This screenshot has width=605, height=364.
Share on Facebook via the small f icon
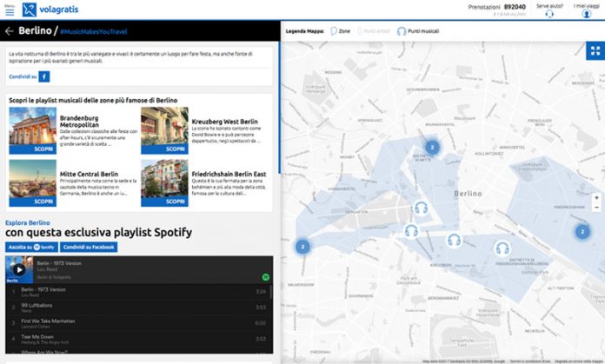point(44,76)
